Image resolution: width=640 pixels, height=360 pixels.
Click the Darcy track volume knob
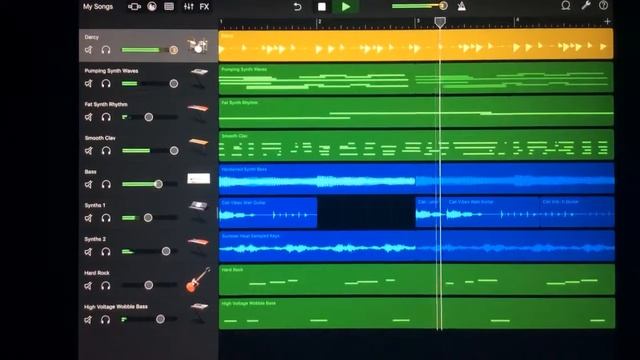(173, 50)
